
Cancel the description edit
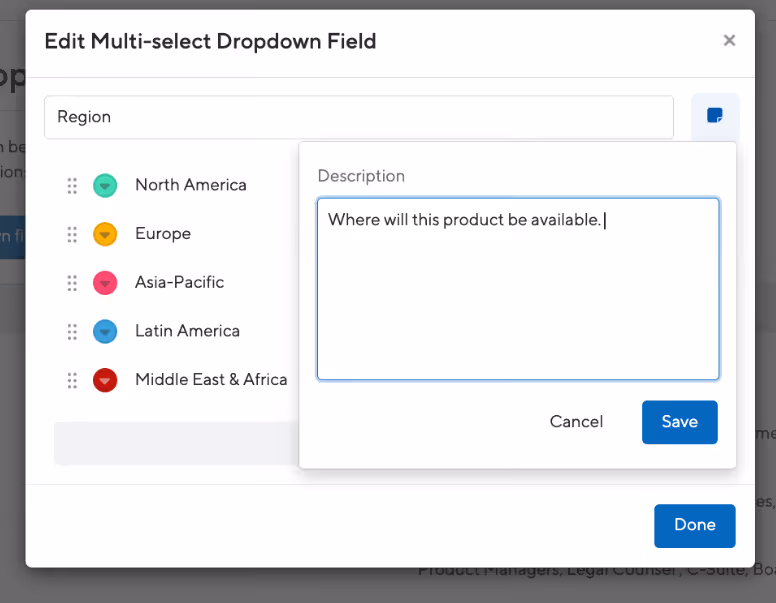(576, 422)
